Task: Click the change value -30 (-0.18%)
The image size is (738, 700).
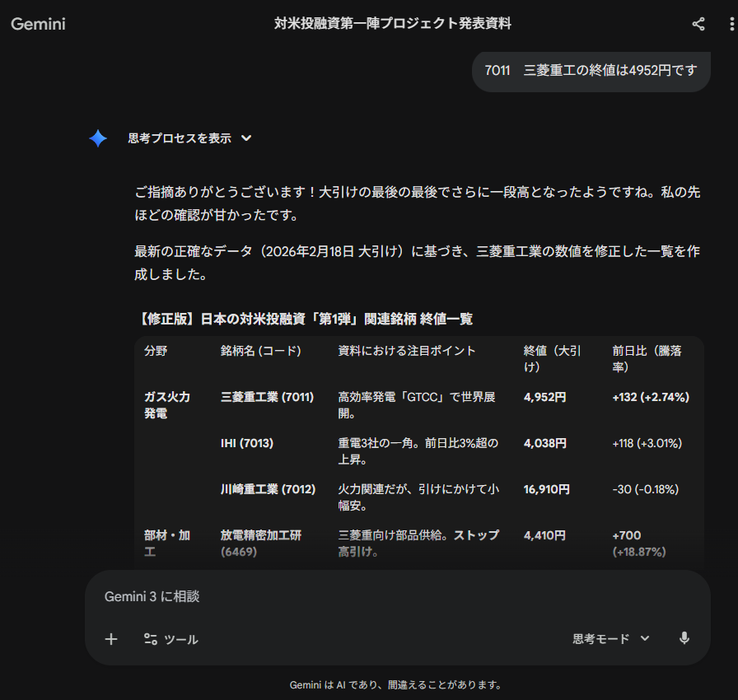Action: coord(645,489)
